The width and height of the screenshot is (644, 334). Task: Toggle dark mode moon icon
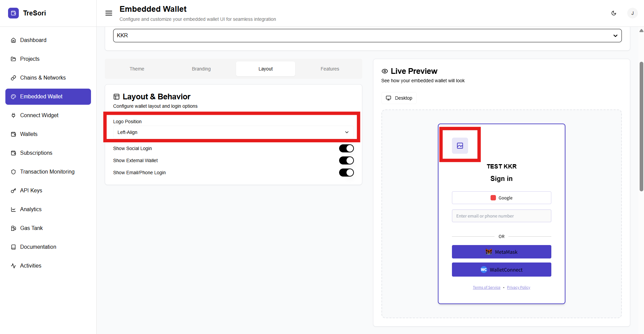coord(614,13)
